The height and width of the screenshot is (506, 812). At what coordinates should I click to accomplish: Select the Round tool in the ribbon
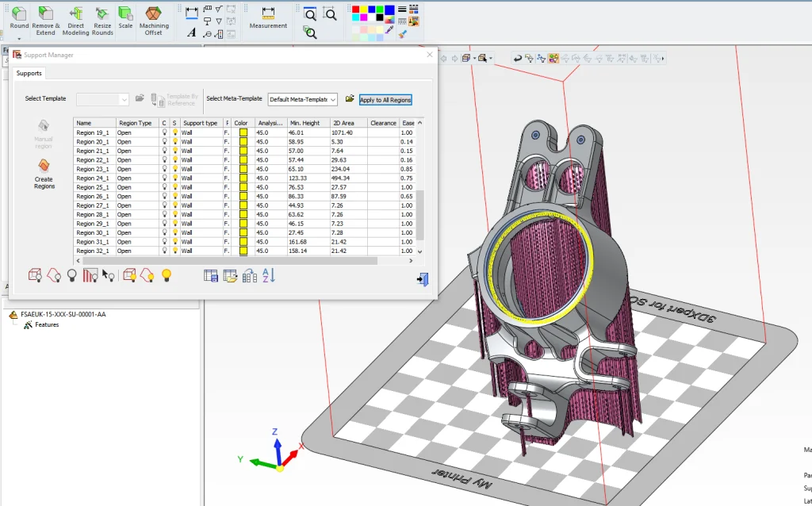click(18, 16)
